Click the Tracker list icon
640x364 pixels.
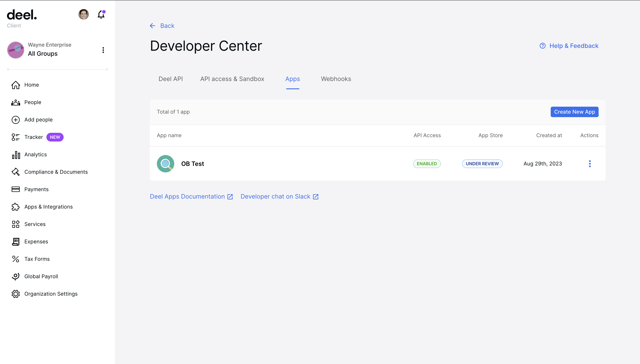(15, 137)
